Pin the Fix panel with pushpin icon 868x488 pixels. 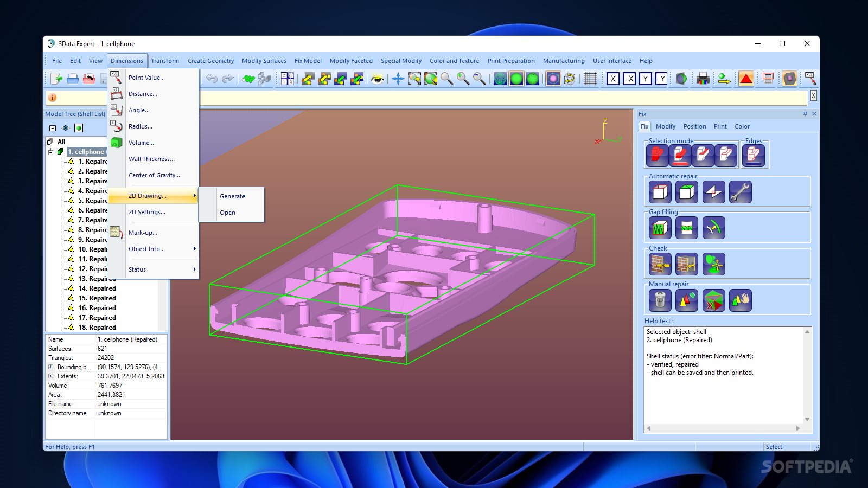[x=805, y=114]
